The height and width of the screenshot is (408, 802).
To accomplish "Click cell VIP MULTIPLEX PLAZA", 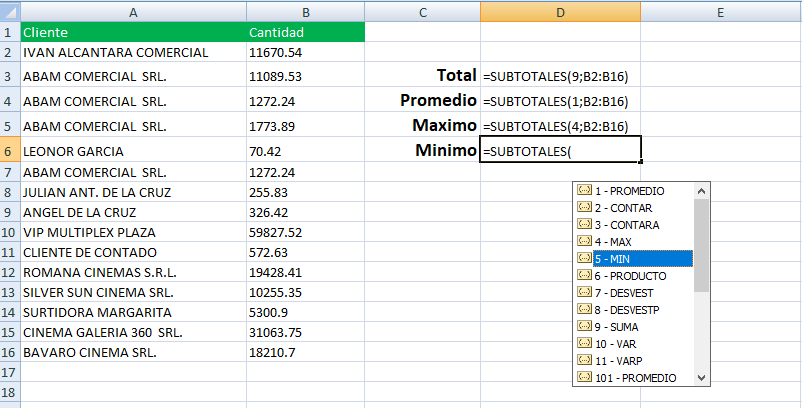I will point(133,233).
